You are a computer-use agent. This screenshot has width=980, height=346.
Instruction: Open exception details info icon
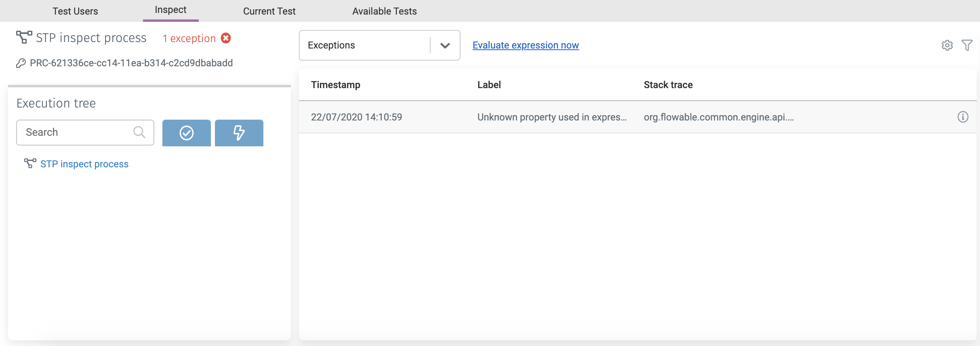tap(963, 117)
